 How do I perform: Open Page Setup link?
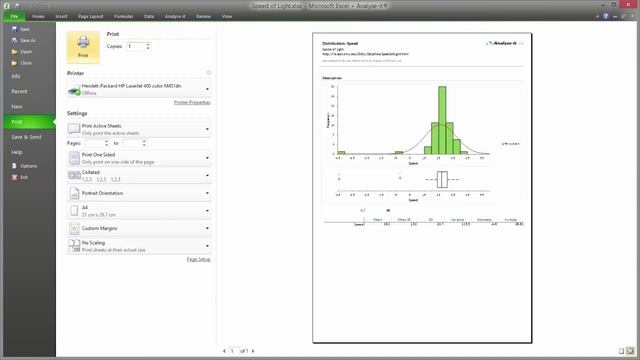(198, 260)
